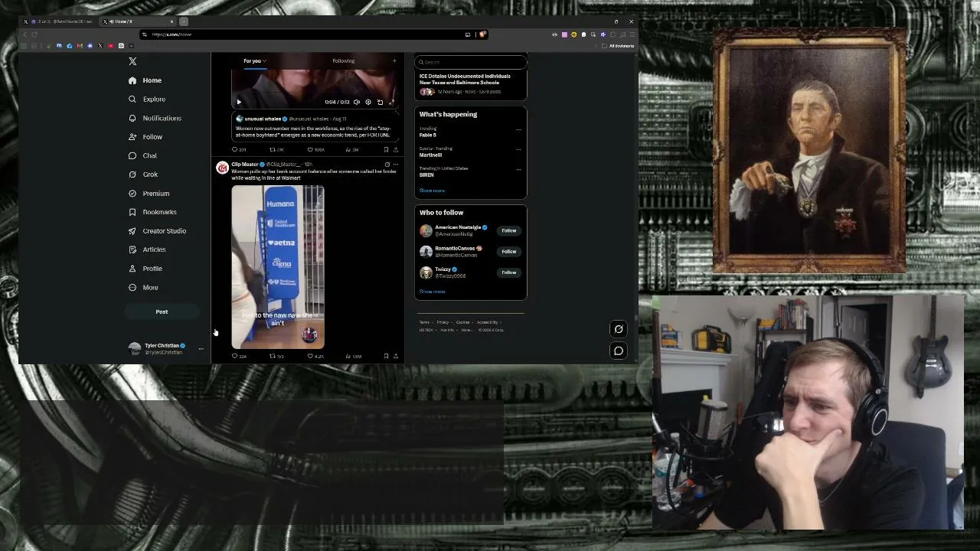Click the Premium badge icon
The width and height of the screenshot is (980, 551).
point(132,194)
